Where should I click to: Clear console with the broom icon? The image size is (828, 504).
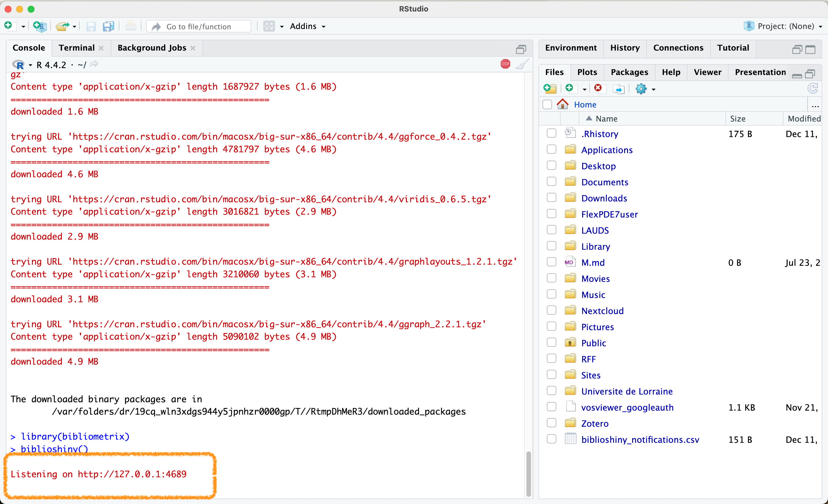[x=522, y=64]
